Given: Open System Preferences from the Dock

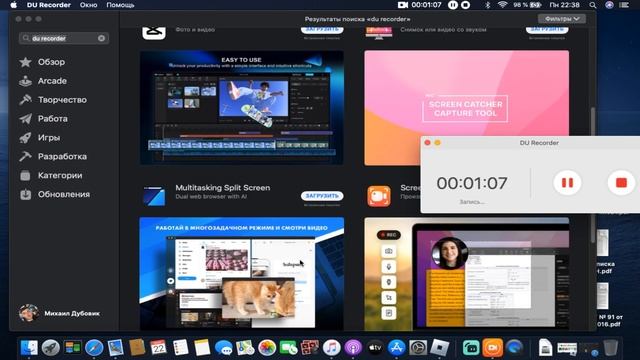Looking at the screenshot, I should [418, 348].
